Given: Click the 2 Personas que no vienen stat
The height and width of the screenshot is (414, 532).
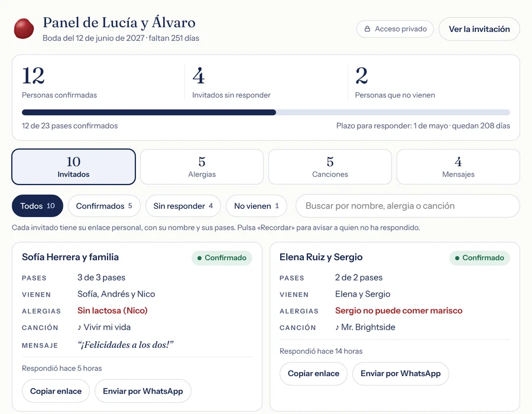Looking at the screenshot, I should (395, 82).
